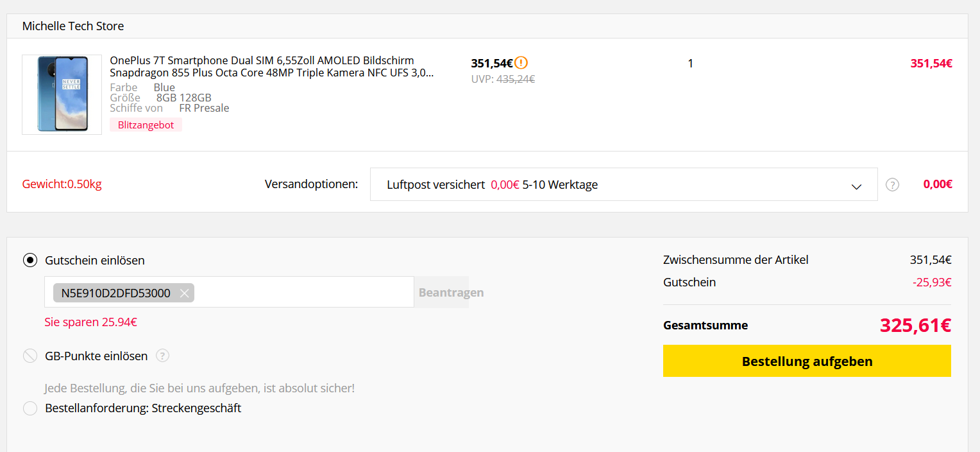Click the Blitzangebot flash deal tag
The width and height of the screenshot is (980, 452).
(x=146, y=125)
